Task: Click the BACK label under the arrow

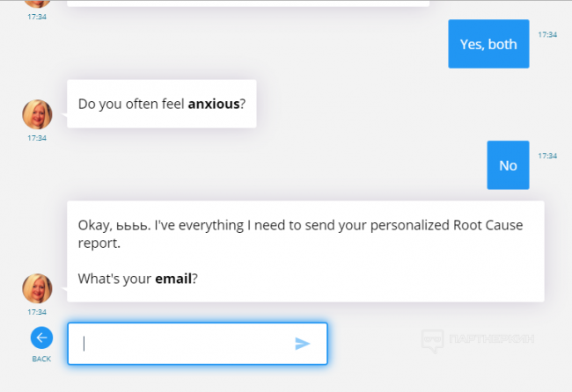Action: click(41, 359)
